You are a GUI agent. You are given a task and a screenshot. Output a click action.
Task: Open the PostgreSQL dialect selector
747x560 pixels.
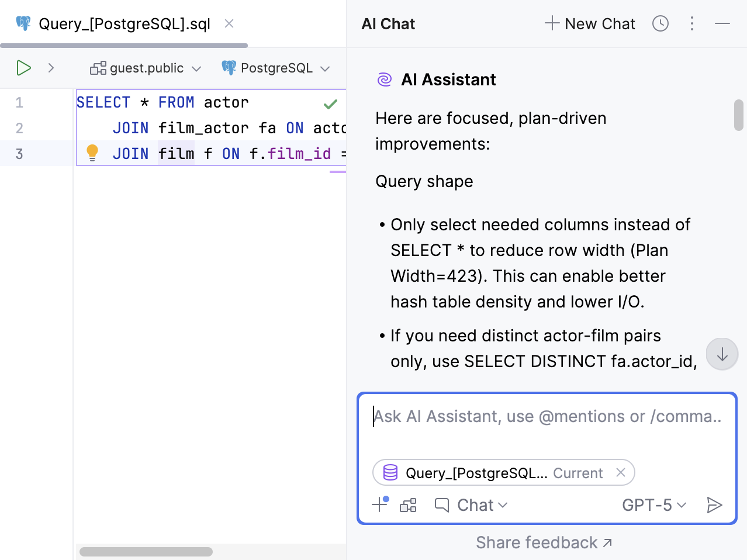click(x=275, y=67)
